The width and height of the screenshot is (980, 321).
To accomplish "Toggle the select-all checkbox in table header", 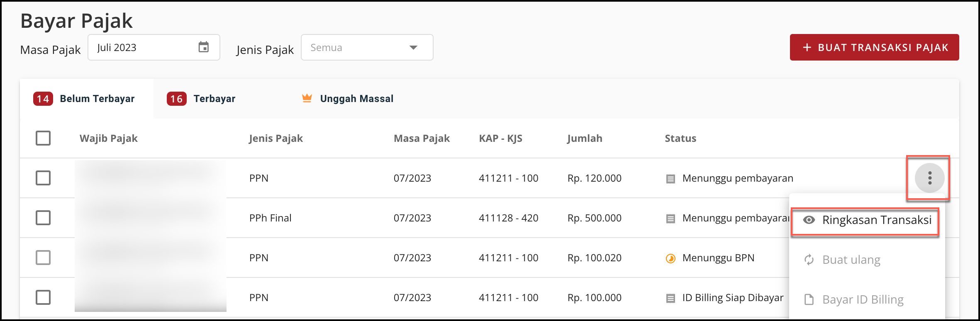I will (43, 138).
